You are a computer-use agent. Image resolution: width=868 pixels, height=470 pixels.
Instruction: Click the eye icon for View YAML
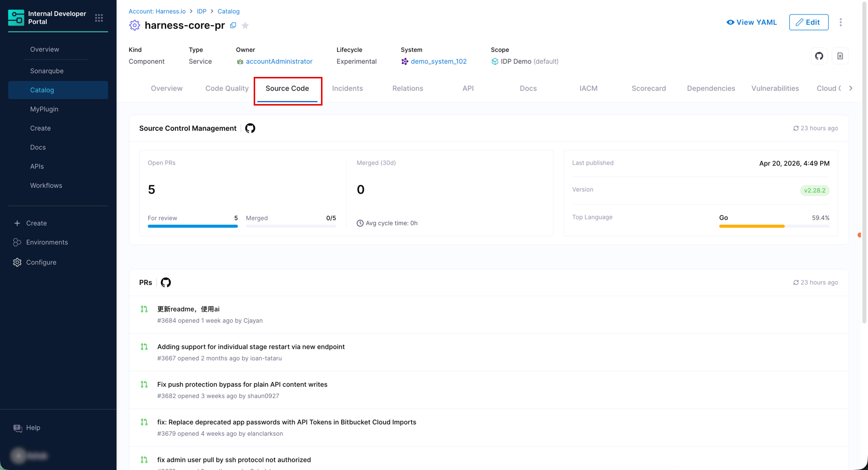click(730, 22)
